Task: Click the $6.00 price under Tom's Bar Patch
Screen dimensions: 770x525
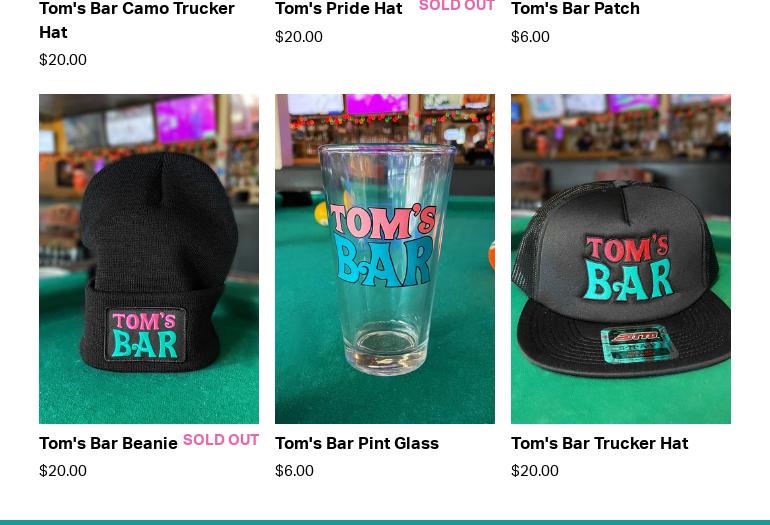Action: click(530, 37)
